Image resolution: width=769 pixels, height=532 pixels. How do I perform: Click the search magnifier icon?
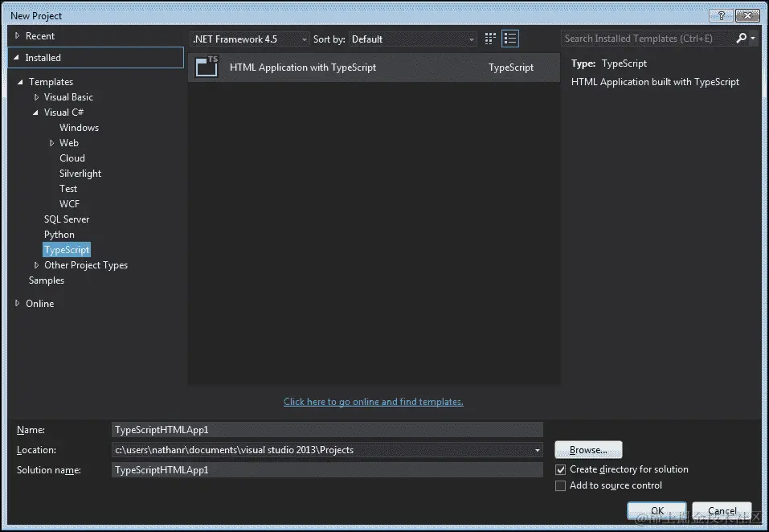click(741, 38)
